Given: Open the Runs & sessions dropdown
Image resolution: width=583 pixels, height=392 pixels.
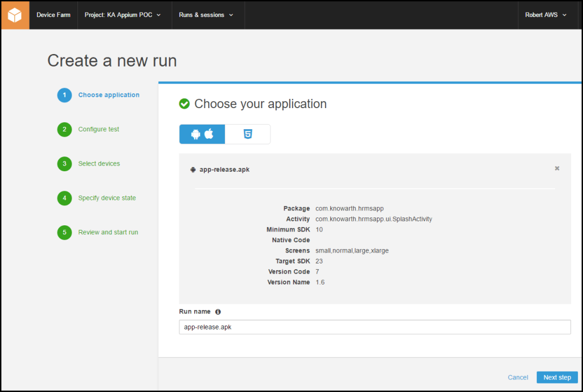Looking at the screenshot, I should tap(206, 15).
